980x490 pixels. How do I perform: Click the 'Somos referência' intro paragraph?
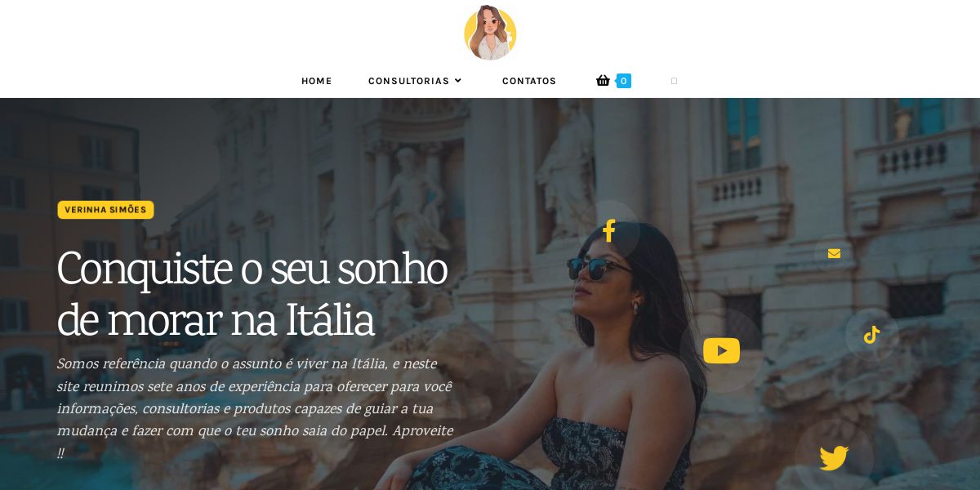tap(255, 408)
